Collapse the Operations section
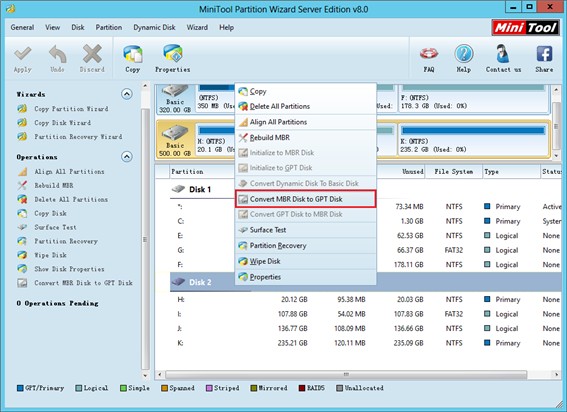Image resolution: width=567 pixels, height=412 pixels. click(x=127, y=157)
